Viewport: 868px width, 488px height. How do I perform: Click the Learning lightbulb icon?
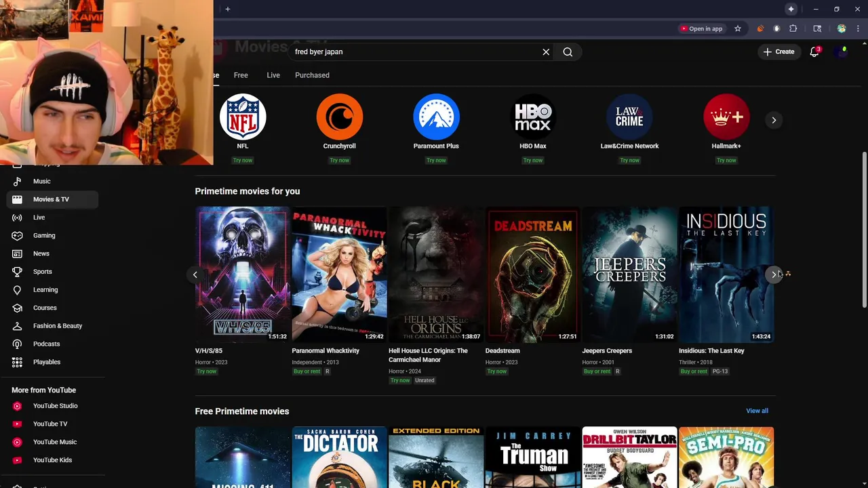[x=17, y=289]
